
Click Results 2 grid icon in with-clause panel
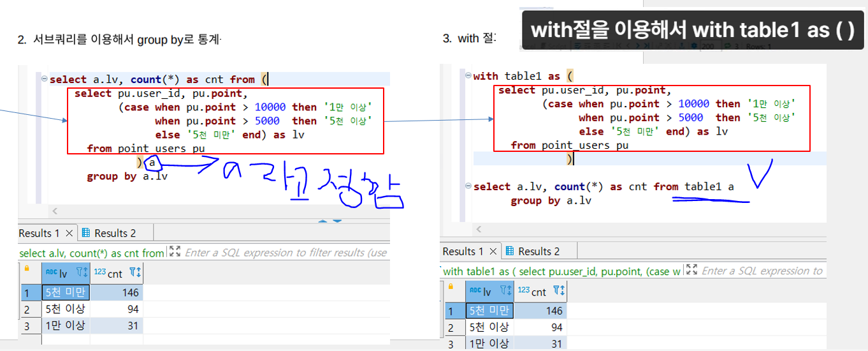coord(510,251)
